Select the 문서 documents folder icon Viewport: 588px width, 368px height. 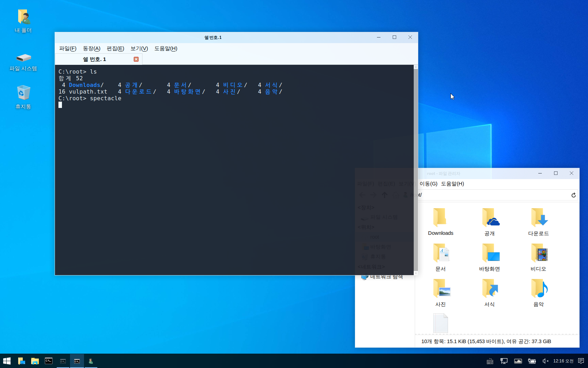(441, 258)
